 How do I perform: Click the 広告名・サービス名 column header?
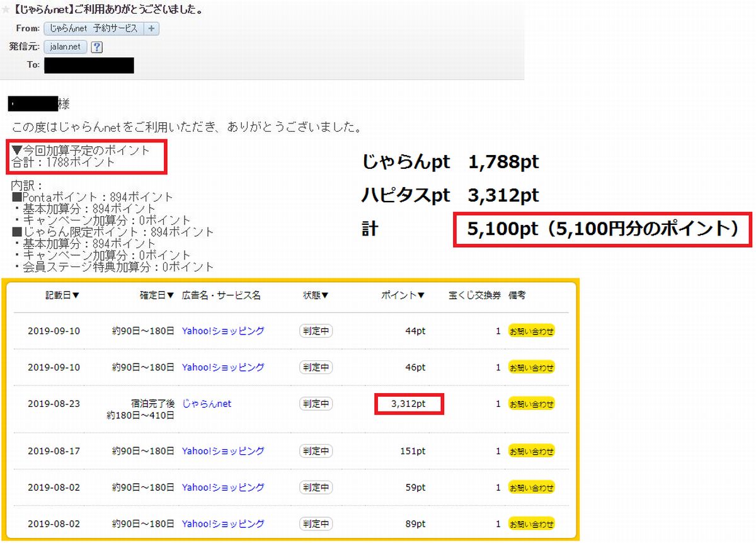pyautogui.click(x=221, y=295)
